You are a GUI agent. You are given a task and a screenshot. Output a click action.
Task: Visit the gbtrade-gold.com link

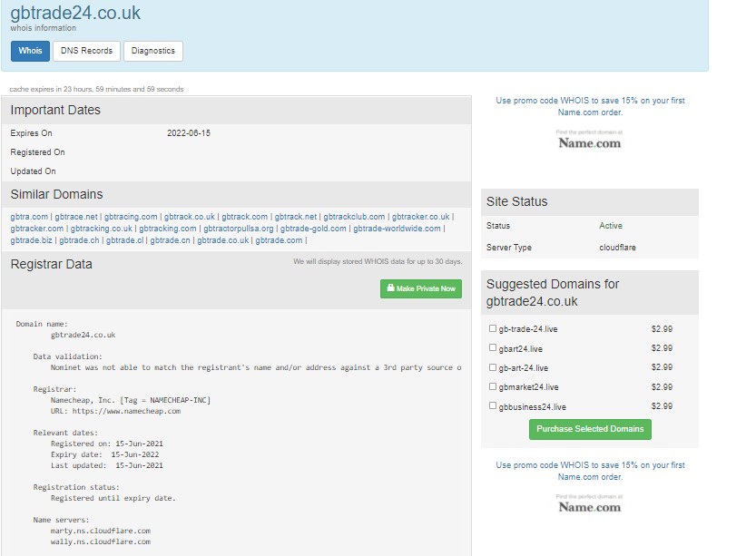pos(313,229)
